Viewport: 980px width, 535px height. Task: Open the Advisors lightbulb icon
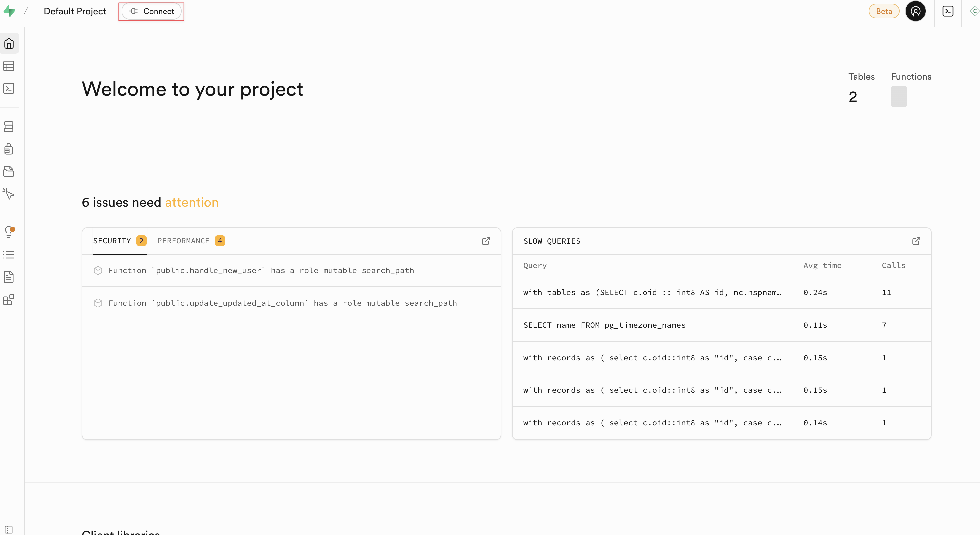pyautogui.click(x=9, y=232)
